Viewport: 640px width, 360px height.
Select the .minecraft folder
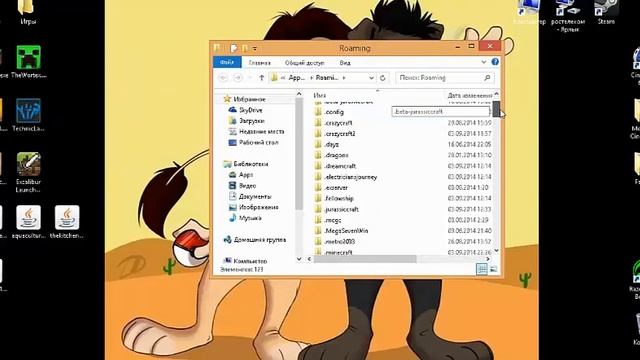[338, 252]
